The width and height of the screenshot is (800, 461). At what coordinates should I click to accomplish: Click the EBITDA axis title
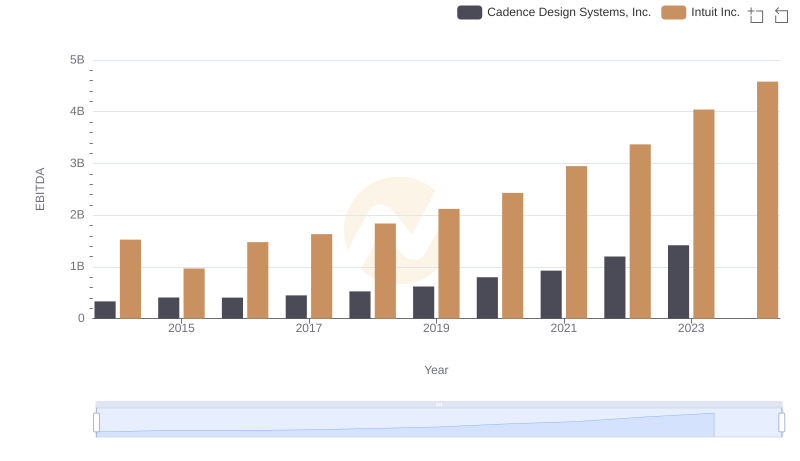point(40,189)
